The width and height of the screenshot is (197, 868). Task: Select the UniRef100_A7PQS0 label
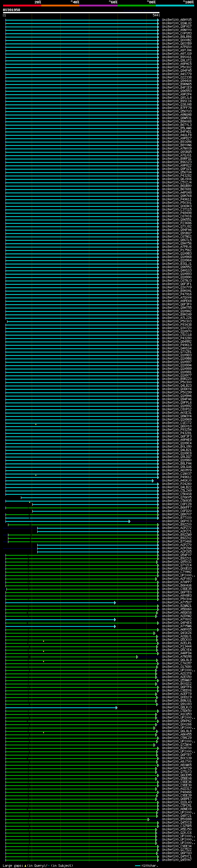[x=176, y=47]
